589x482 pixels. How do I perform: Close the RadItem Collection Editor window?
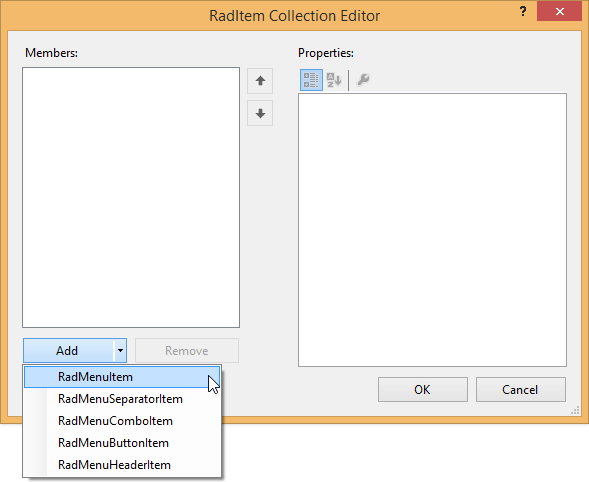559,12
